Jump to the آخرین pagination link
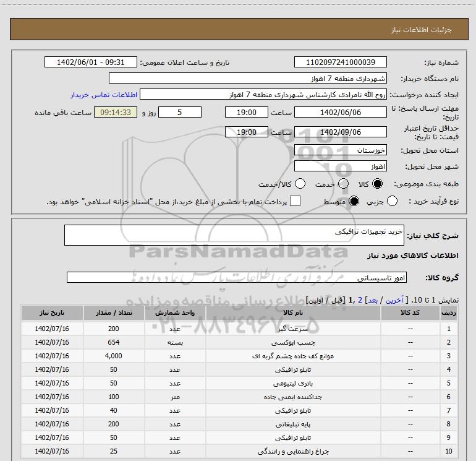 (394, 300)
